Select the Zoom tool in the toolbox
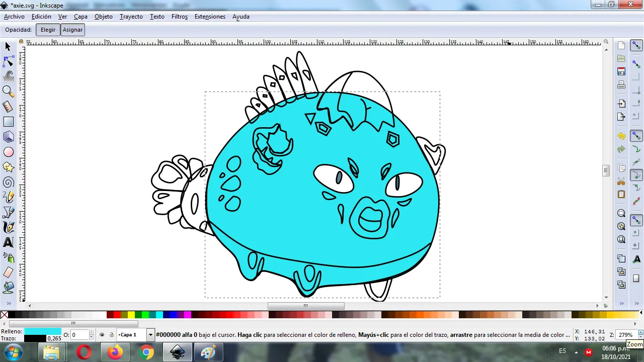The height and width of the screenshot is (362, 644). point(8,92)
